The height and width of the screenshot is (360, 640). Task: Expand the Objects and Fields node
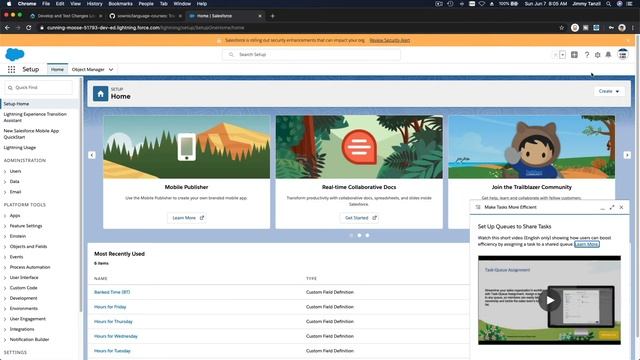pos(5,247)
